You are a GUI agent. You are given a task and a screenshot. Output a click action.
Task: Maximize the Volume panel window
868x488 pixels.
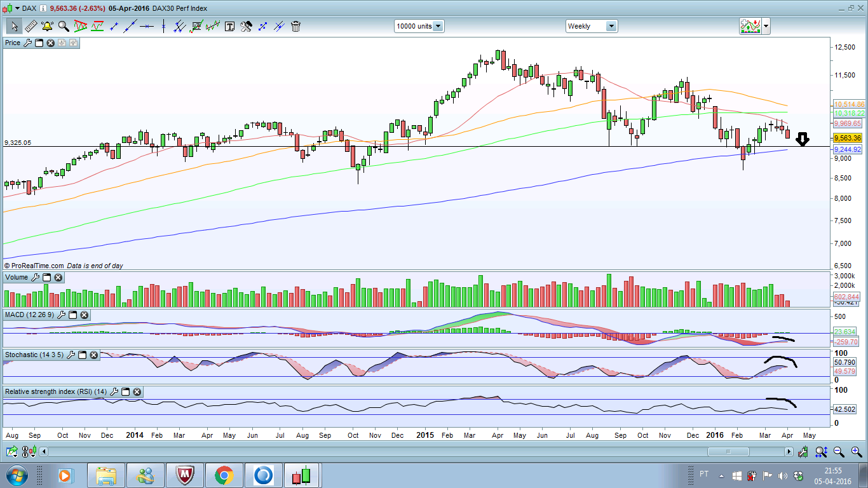click(x=47, y=278)
